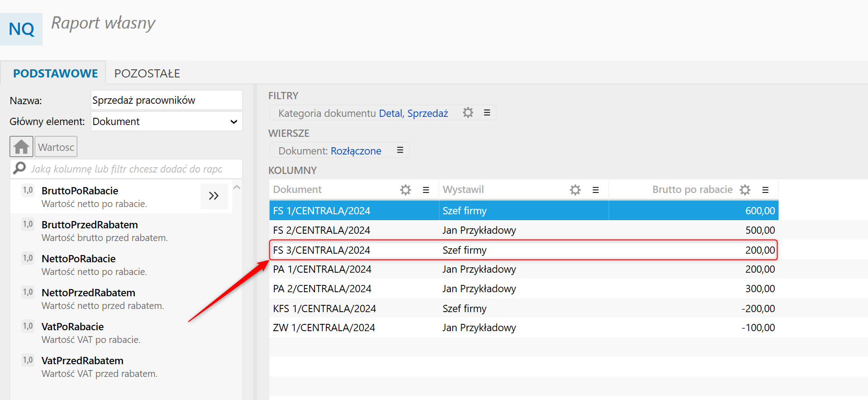Image resolution: width=868 pixels, height=400 pixels.
Task: Add BruttoPoRabacie using the double-arrow button
Action: (214, 196)
